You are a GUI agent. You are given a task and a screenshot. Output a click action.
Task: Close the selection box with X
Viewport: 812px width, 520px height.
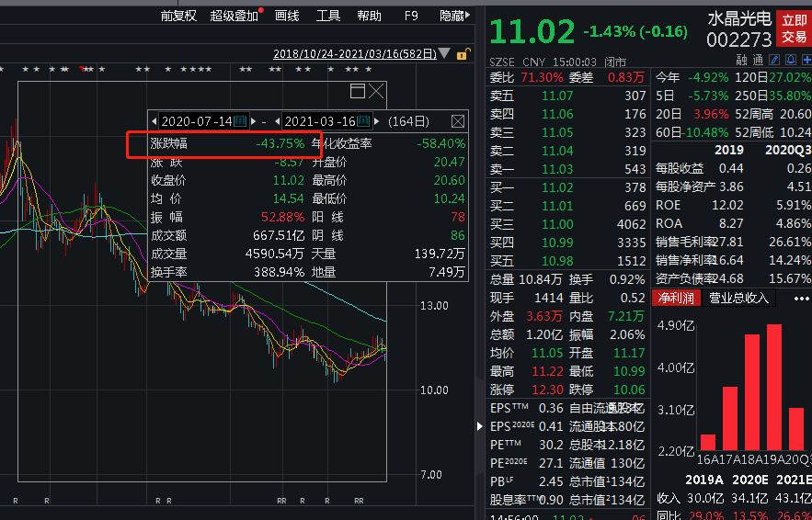[x=376, y=91]
